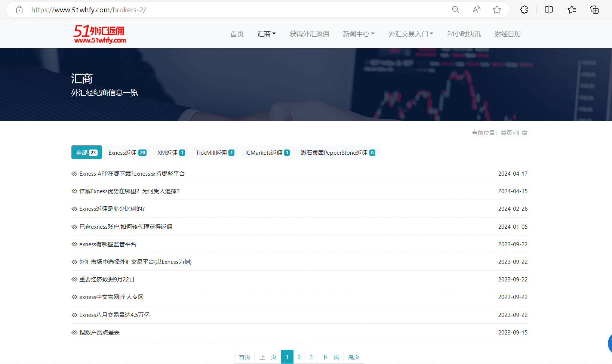Open article Exness返佣是多少比例的
612x364 pixels.
point(112,209)
